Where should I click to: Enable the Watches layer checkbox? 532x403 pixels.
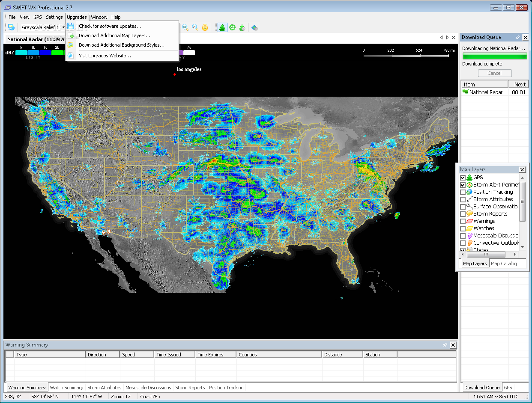(463, 228)
